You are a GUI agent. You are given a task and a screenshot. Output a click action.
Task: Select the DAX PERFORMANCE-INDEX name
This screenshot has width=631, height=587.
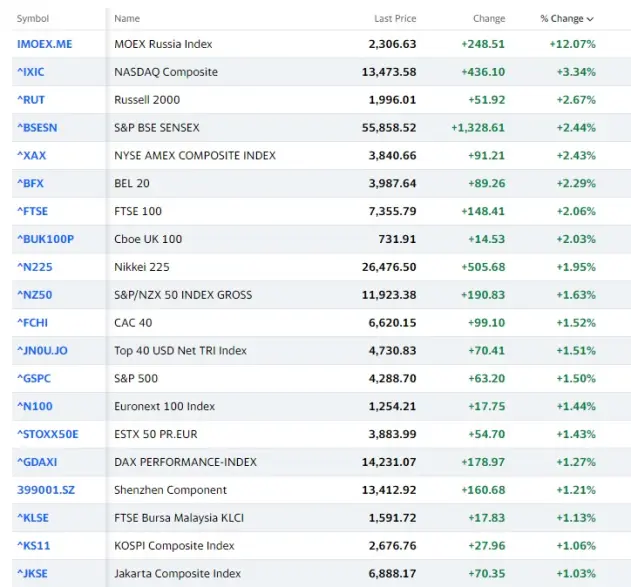pyautogui.click(x=185, y=462)
